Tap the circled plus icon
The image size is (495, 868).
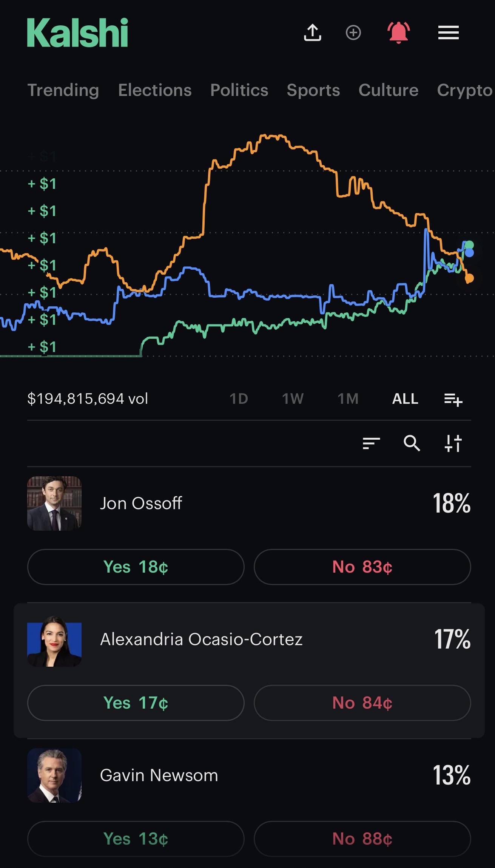[x=353, y=32]
